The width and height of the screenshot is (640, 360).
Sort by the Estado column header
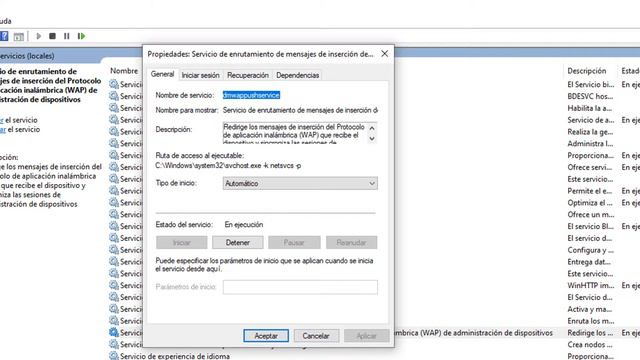pos(631,71)
